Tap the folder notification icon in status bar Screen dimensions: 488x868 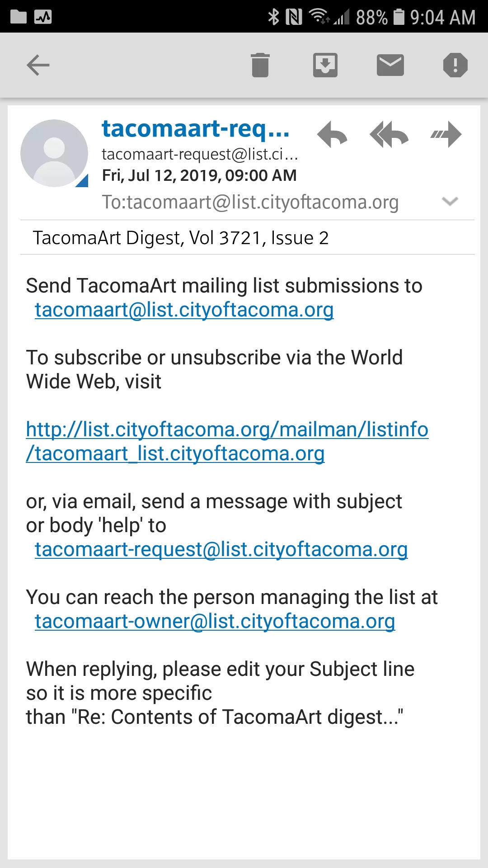point(19,17)
